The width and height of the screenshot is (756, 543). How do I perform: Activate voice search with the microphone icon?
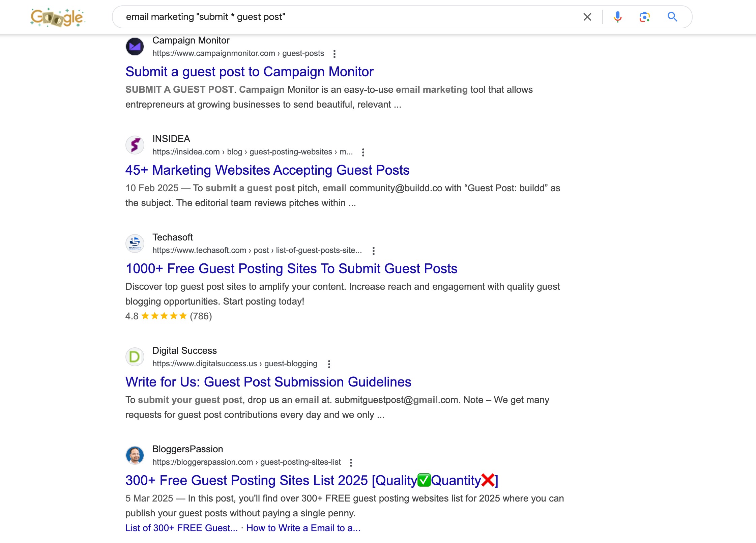pos(618,17)
